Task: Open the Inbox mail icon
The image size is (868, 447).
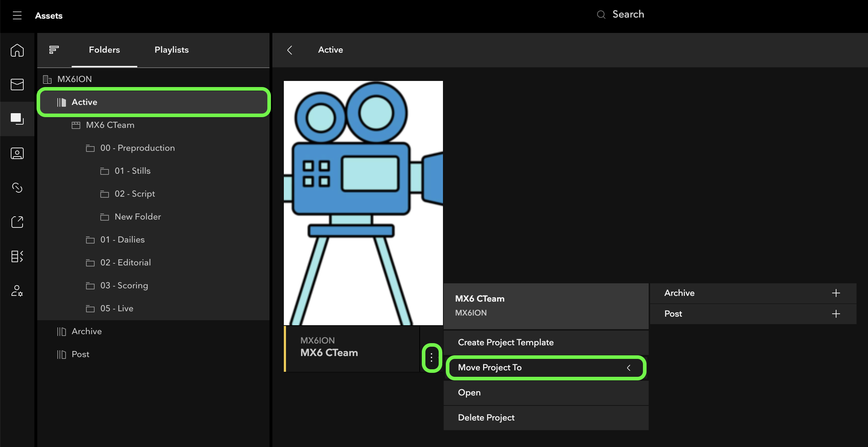Action: coord(17,85)
